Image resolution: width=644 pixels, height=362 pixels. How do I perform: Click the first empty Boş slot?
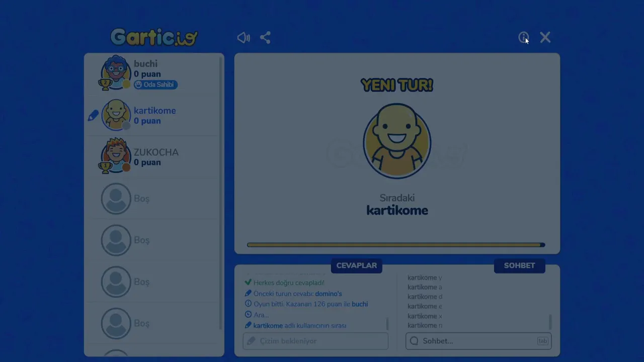tap(153, 199)
